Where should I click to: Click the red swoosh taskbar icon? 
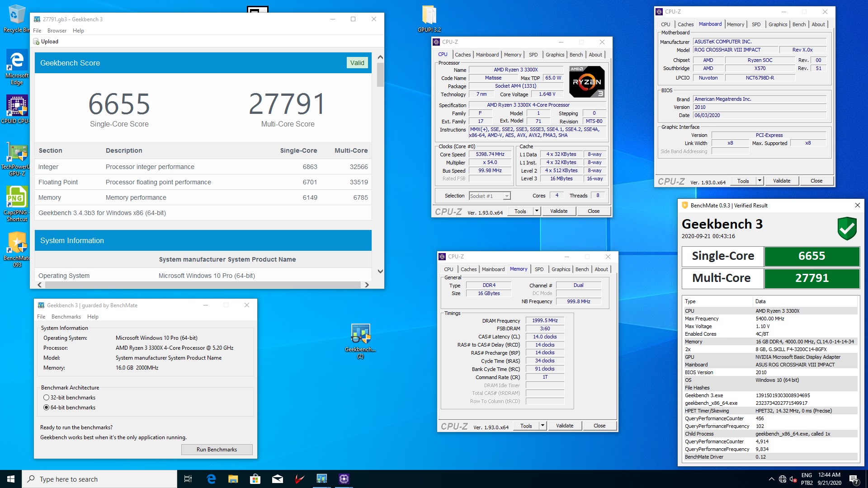pos(299,479)
